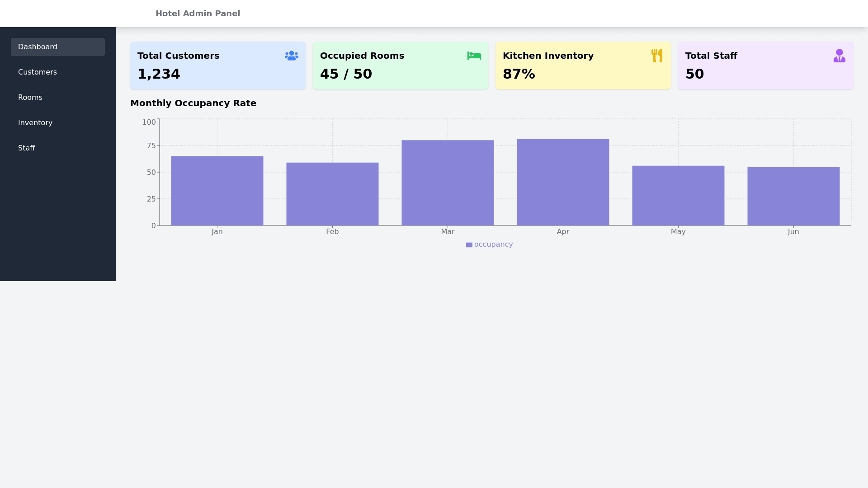Click the occupancy legend color square

469,245
